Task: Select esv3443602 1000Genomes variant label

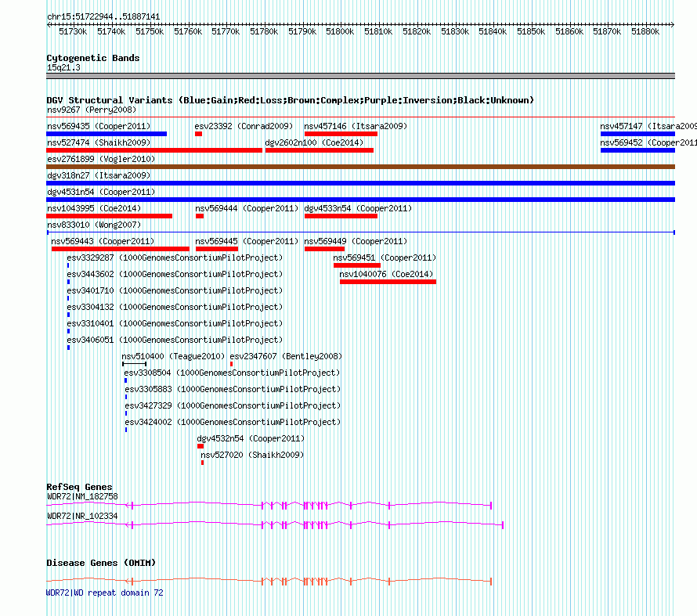Action: point(175,274)
